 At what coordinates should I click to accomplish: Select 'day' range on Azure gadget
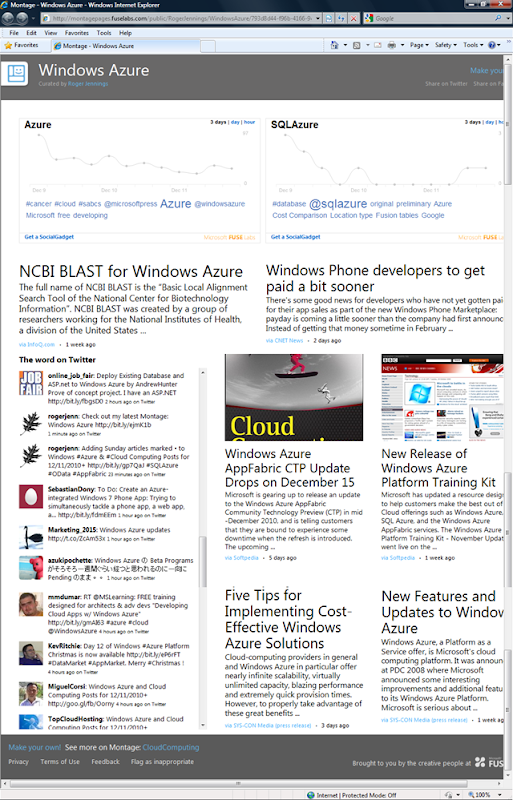coord(235,122)
